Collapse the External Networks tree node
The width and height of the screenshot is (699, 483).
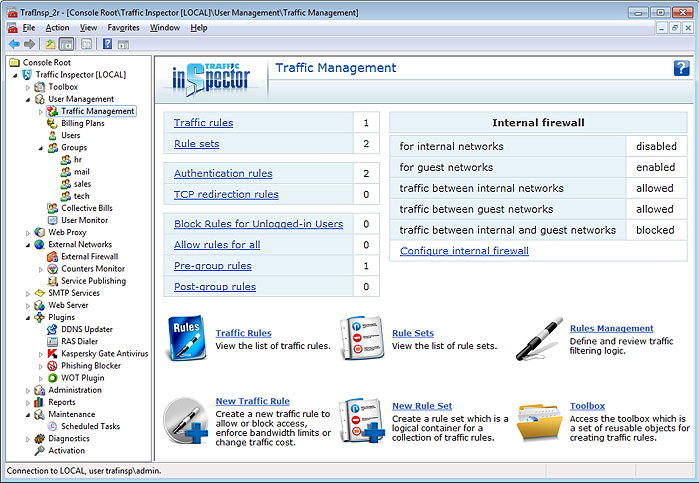(x=28, y=245)
